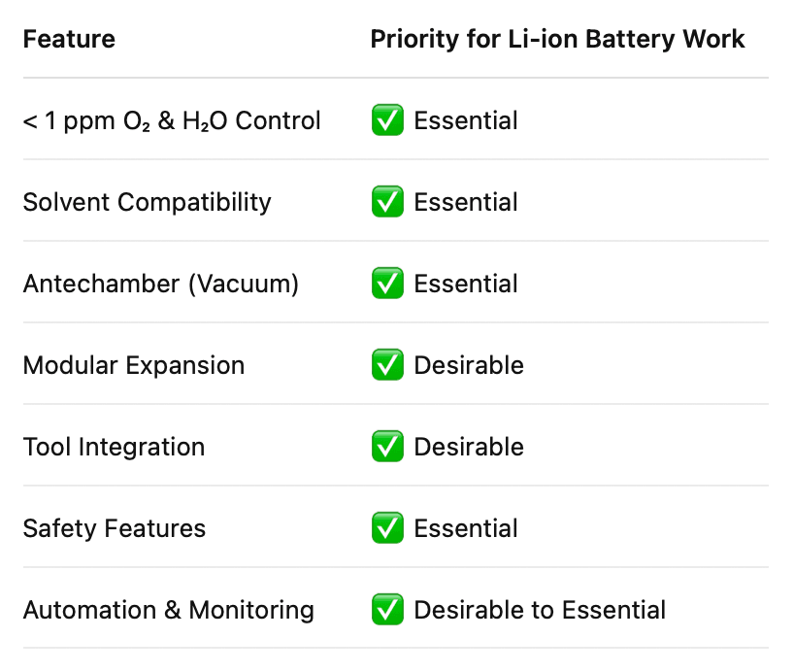Click the Safety Features label

tap(115, 528)
